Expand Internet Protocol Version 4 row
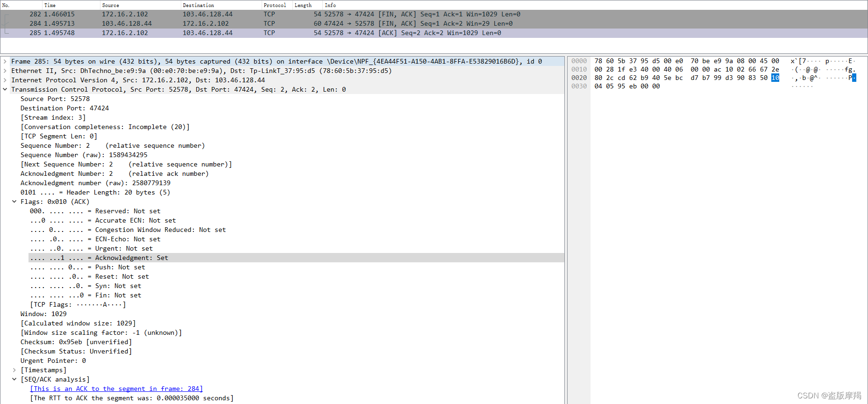 click(x=5, y=80)
